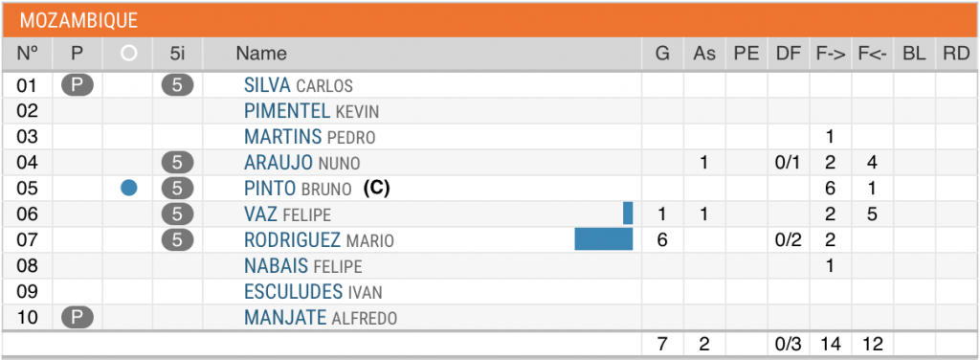Open player MARTINS PEDRO

tap(309, 137)
